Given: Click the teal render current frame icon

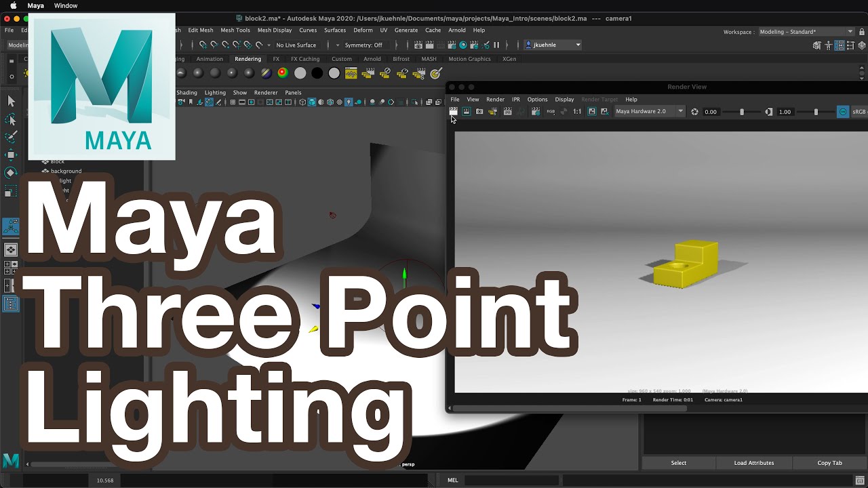Looking at the screenshot, I should click(x=463, y=45).
